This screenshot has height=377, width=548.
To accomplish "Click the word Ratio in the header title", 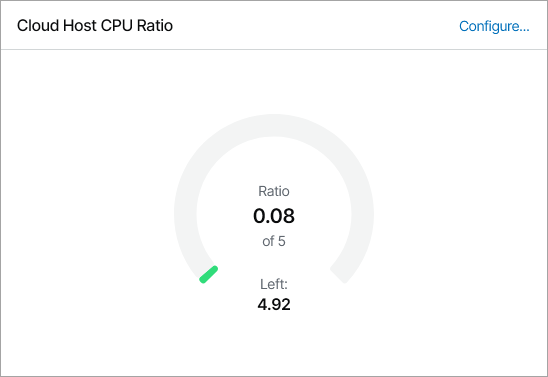I will coord(155,26).
